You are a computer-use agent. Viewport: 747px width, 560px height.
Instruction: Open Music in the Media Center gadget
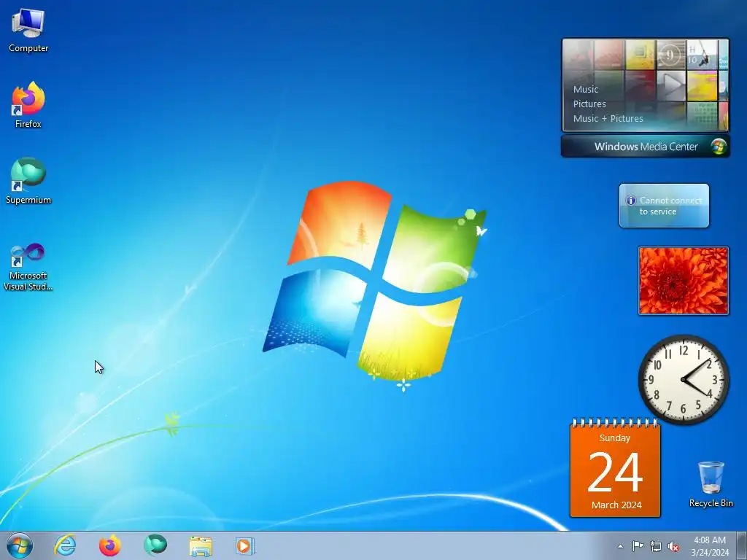click(586, 89)
